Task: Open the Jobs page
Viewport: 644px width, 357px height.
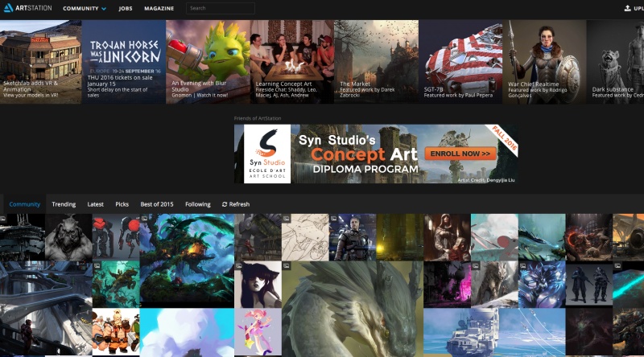Action: coord(126,8)
